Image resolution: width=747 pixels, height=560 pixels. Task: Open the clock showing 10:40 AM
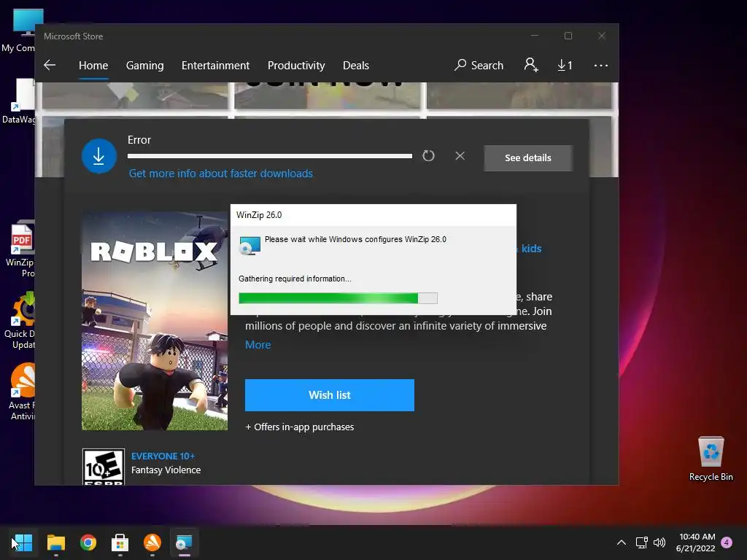coord(695,542)
